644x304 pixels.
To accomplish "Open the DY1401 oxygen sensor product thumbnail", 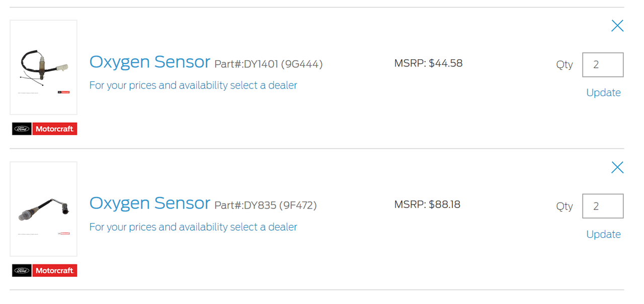I will coord(44,67).
